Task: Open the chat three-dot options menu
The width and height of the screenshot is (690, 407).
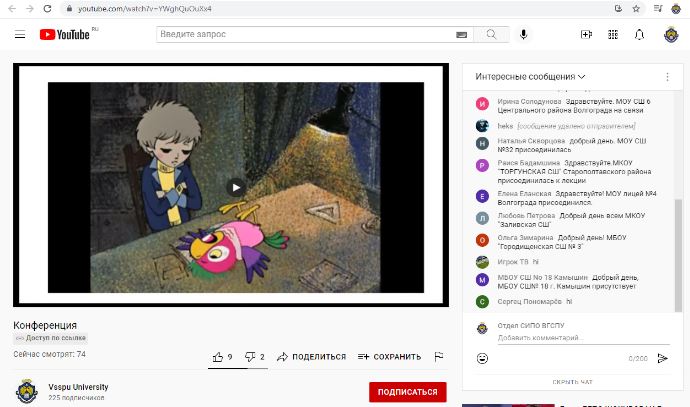Action: click(667, 77)
